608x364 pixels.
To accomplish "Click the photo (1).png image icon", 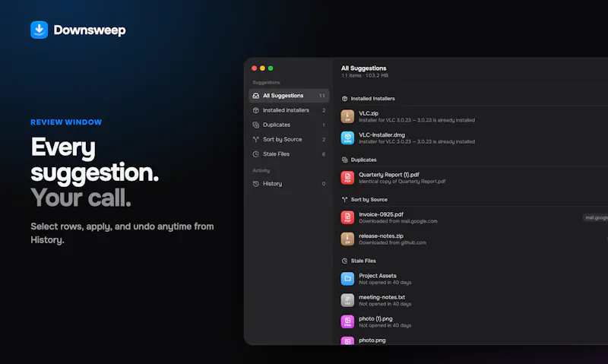I will tap(347, 321).
